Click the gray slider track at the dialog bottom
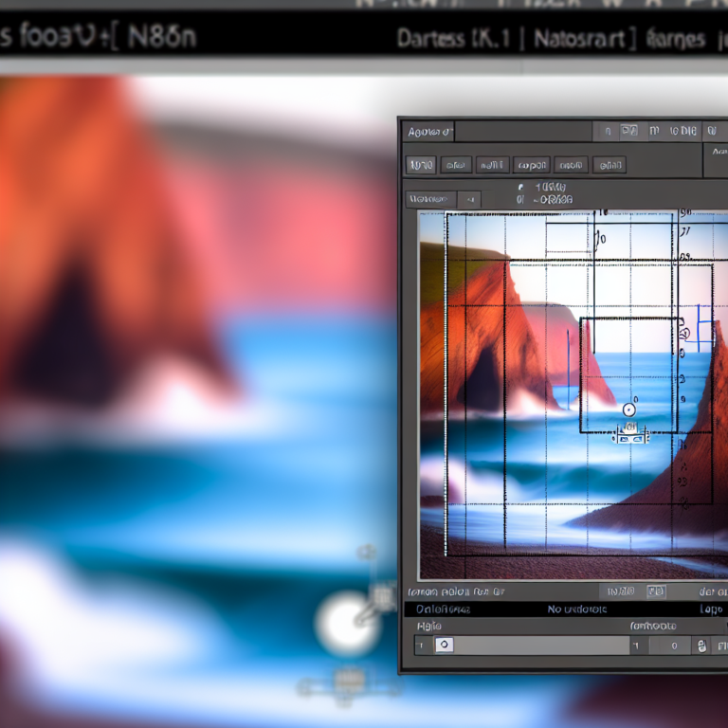Image resolution: width=728 pixels, height=728 pixels. coord(541,645)
